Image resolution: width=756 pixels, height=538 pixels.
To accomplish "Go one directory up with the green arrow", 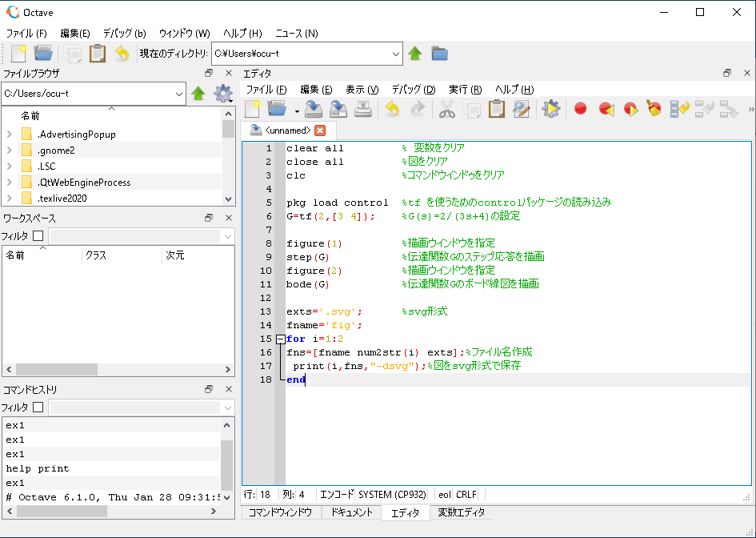I will [x=415, y=54].
